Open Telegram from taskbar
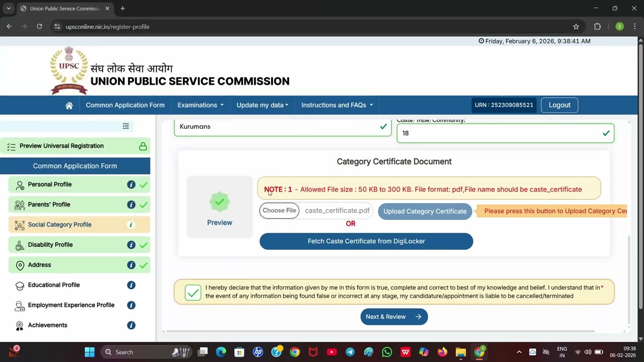644x362 pixels. point(350,352)
